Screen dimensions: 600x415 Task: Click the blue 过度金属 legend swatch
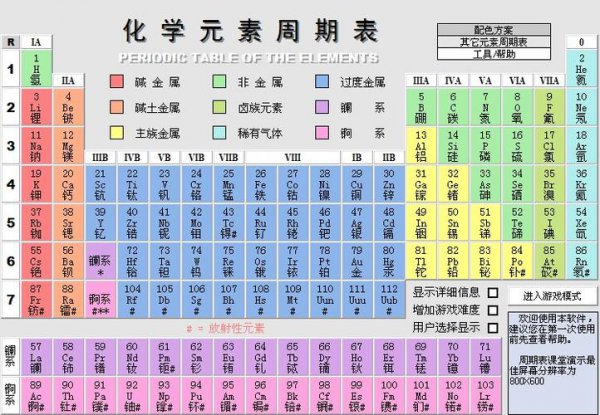322,81
